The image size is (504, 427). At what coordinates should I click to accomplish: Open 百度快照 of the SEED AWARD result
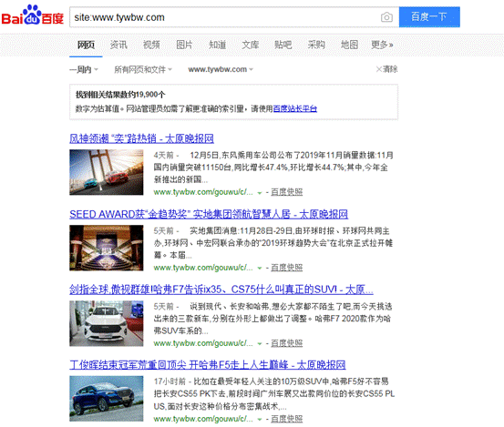(x=287, y=268)
